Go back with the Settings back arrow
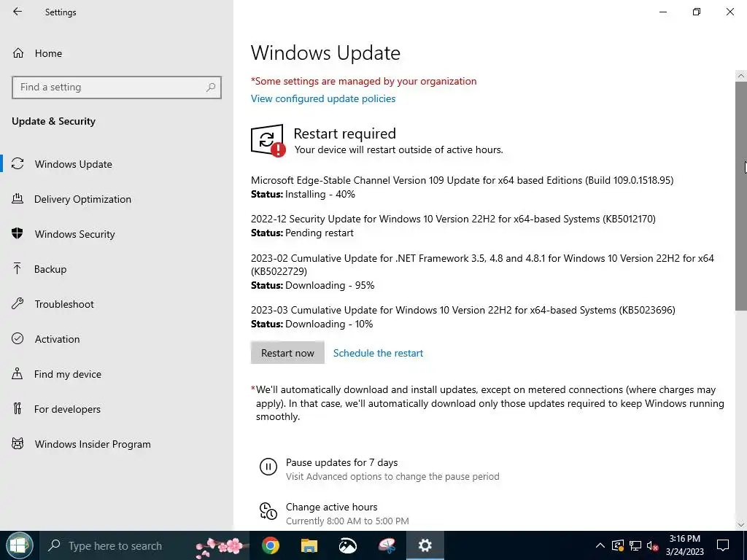747x560 pixels. tap(18, 12)
